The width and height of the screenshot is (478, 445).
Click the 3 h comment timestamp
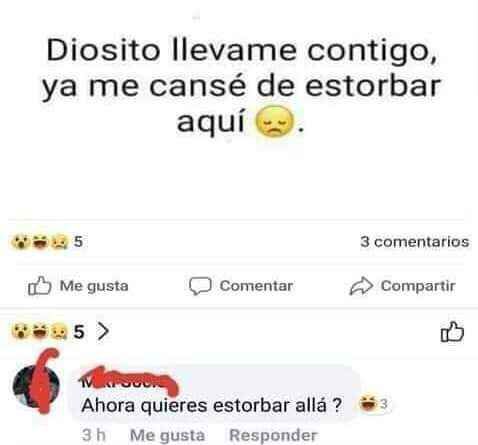(x=94, y=435)
